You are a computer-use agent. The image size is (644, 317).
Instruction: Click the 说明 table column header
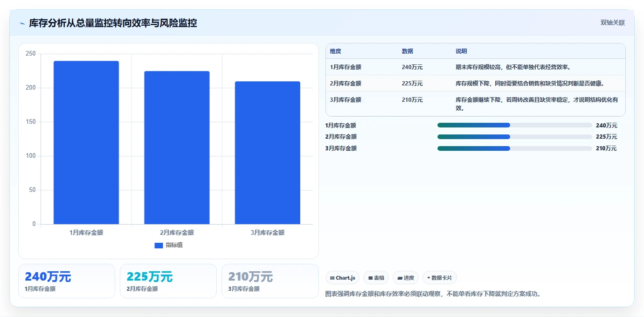pos(461,51)
